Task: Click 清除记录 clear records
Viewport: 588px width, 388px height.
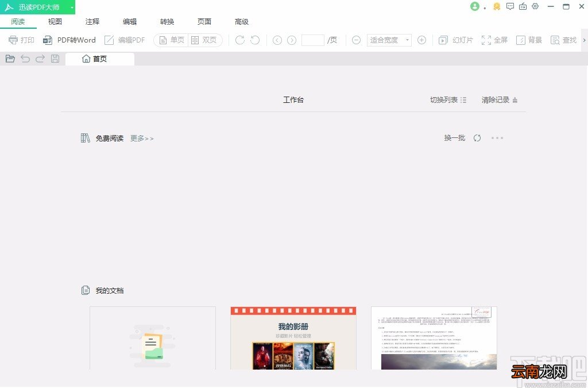Action: (500, 100)
